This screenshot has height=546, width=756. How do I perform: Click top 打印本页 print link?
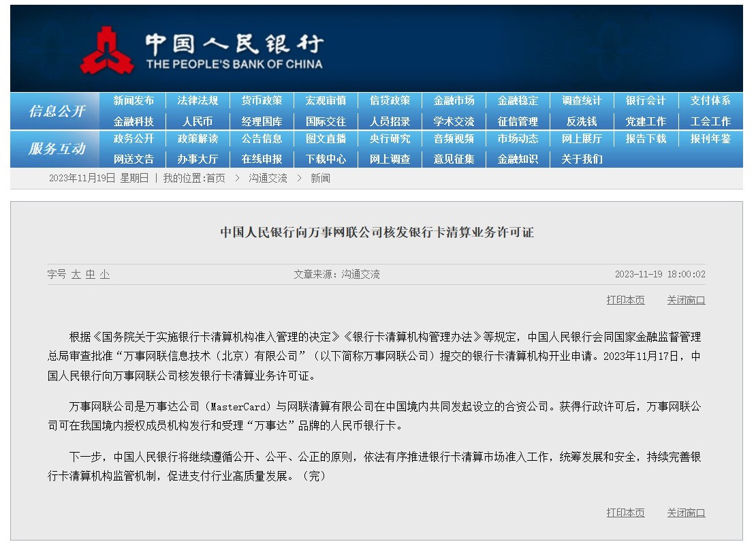625,300
